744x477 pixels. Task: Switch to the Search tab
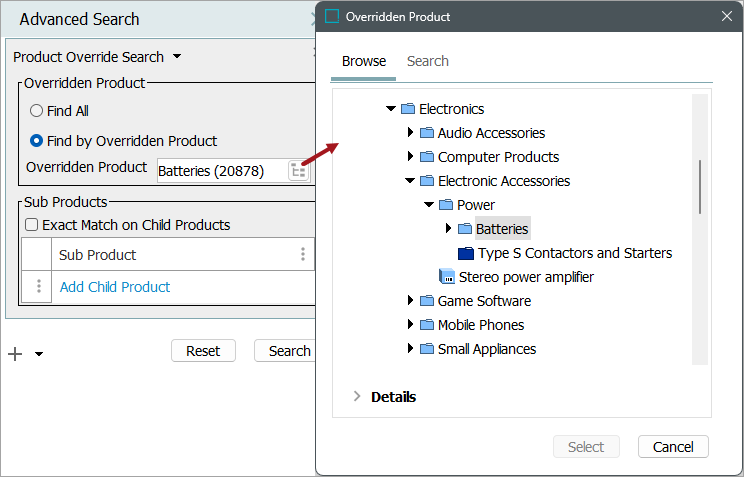tap(427, 61)
